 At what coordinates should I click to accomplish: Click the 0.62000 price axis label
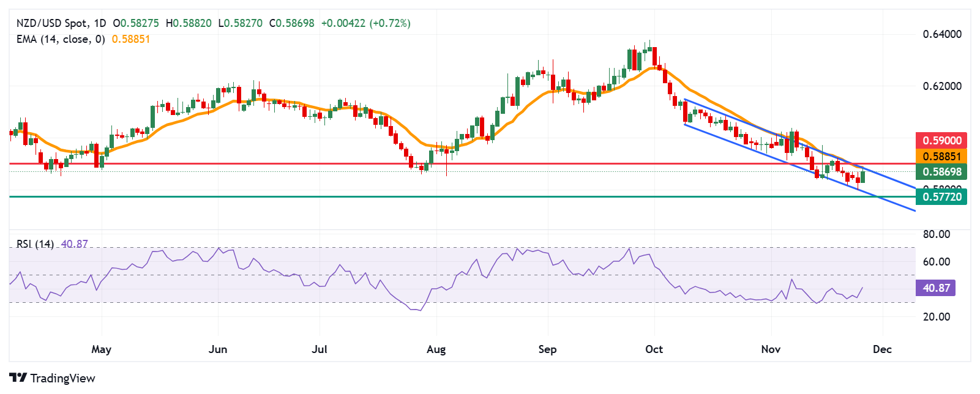941,86
